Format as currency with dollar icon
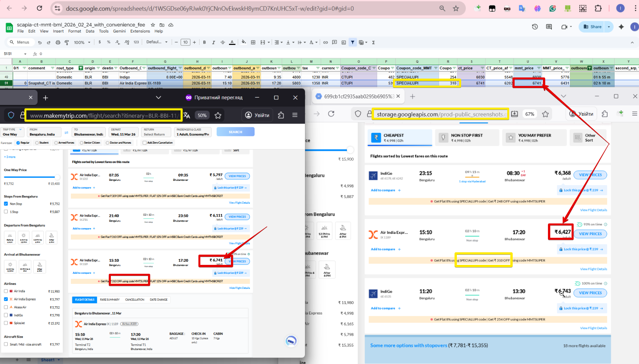This screenshot has width=639, height=364. pyautogui.click(x=100, y=42)
